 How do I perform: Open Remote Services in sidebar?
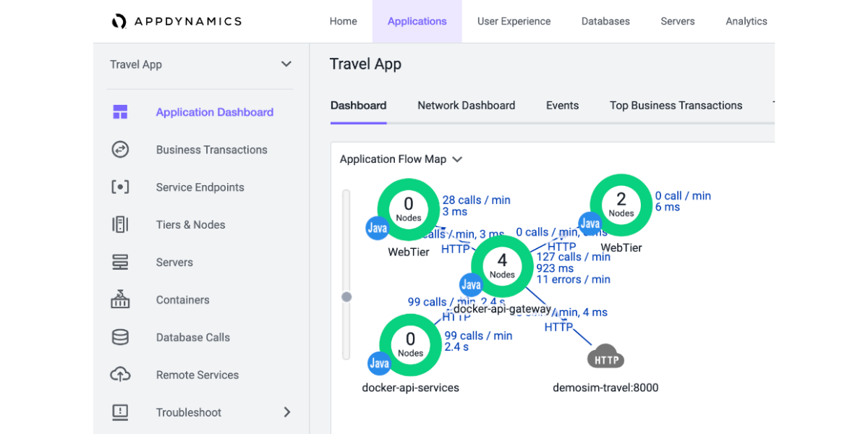(197, 375)
